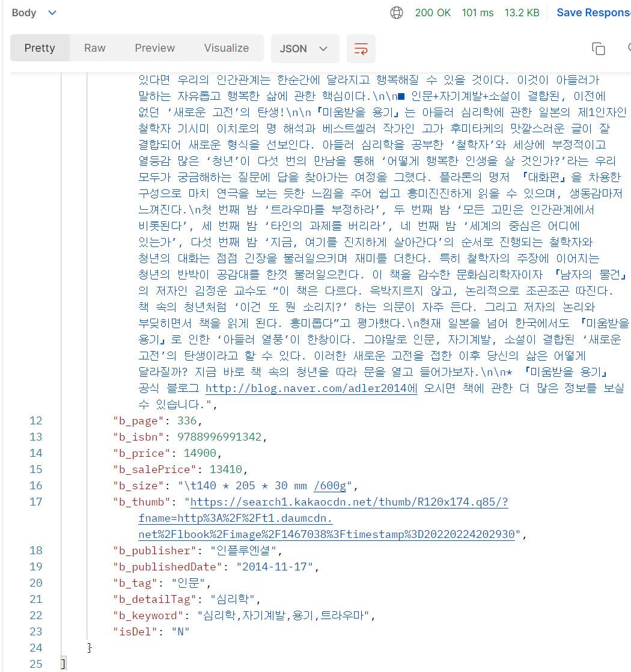
Task: Click line number 24
Action: 36,647
